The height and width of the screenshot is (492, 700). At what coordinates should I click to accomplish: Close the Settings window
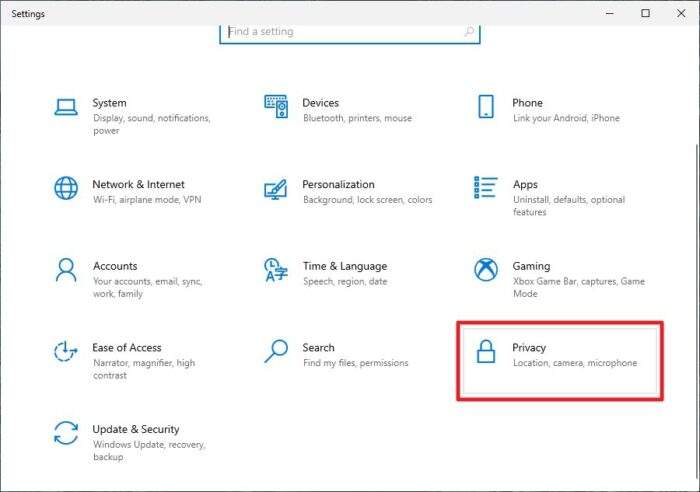point(681,13)
